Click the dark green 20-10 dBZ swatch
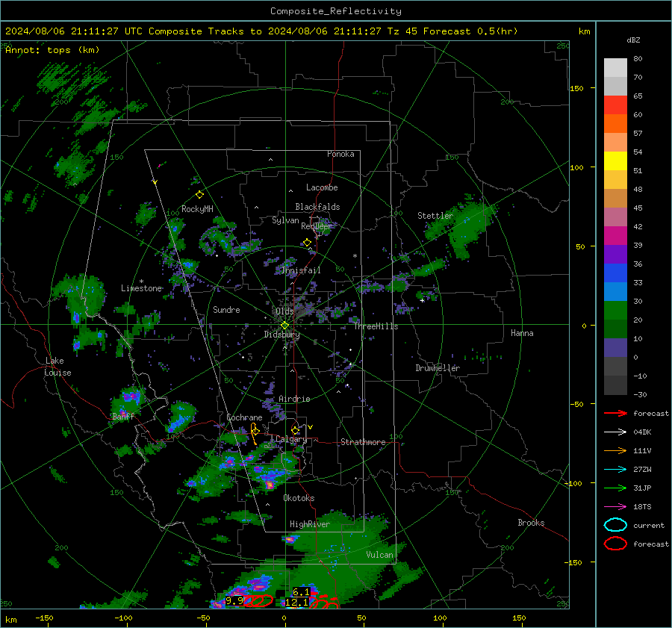This screenshot has height=628, width=672. tap(615, 329)
